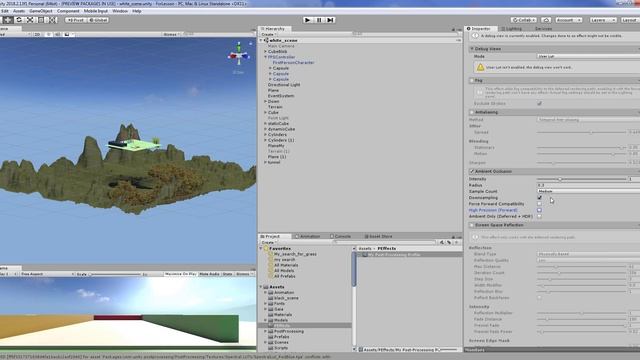
Task: Select the Move tool in toolbar
Action: pyautogui.click(x=7, y=20)
